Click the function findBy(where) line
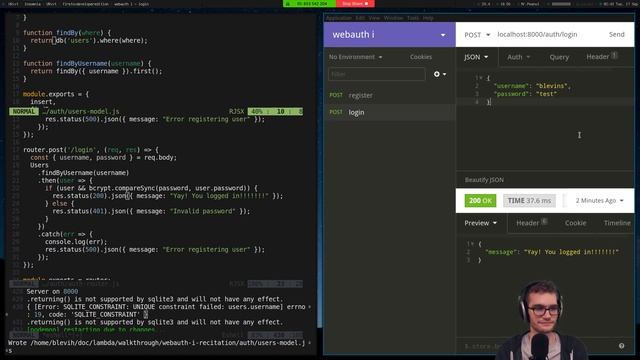 [x=67, y=33]
